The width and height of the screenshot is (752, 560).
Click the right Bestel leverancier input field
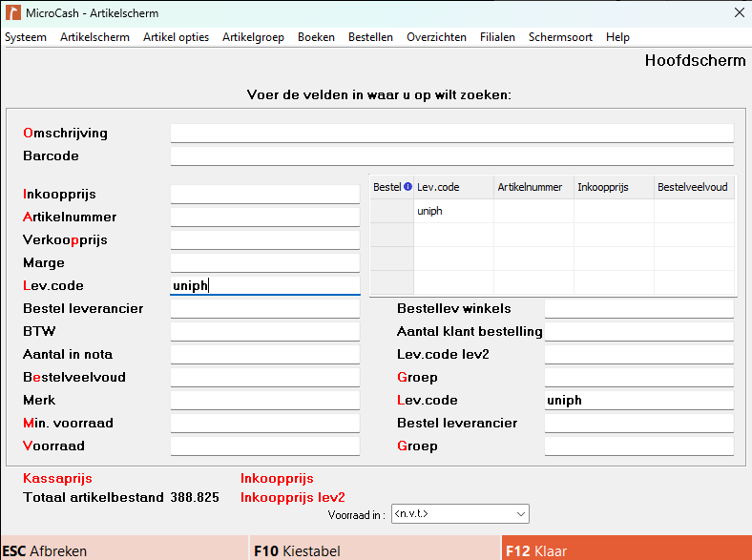coord(638,424)
